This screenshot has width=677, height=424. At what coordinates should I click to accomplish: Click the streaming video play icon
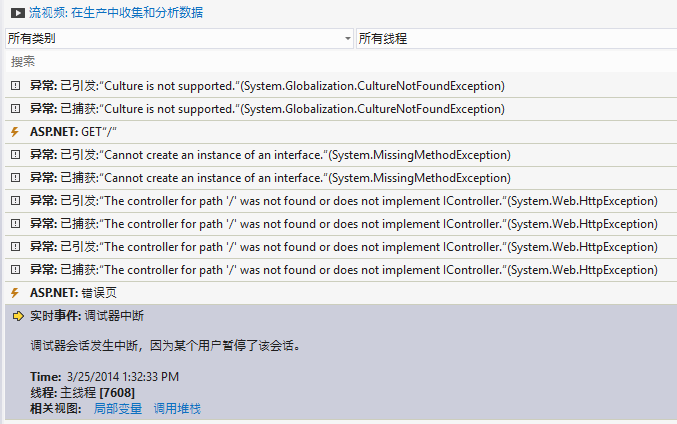point(18,13)
